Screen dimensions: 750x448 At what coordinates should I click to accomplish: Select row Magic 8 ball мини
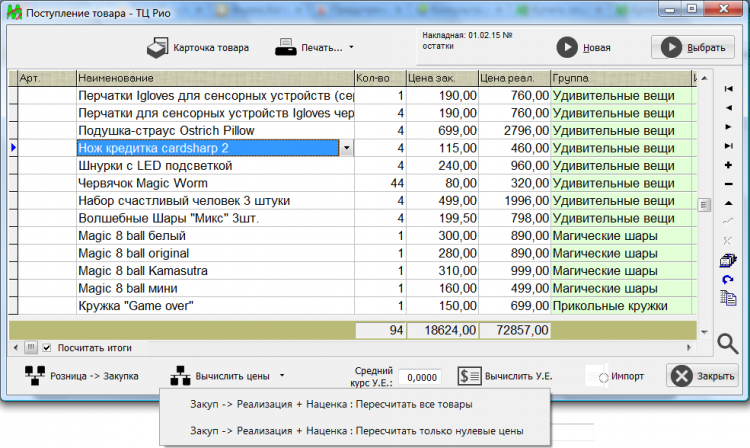click(353, 288)
